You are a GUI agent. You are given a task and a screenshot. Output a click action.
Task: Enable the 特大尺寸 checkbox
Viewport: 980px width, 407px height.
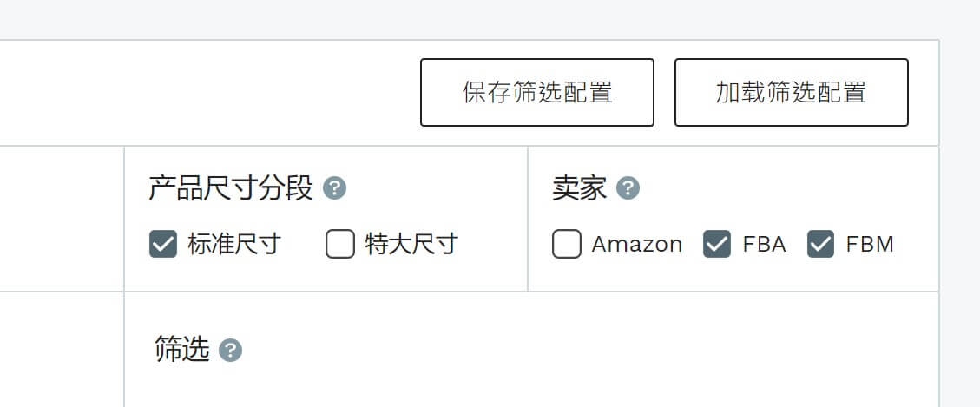(340, 244)
